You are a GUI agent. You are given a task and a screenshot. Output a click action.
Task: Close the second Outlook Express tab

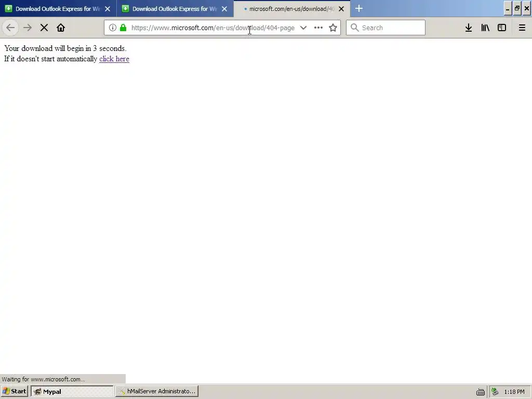[x=224, y=9]
